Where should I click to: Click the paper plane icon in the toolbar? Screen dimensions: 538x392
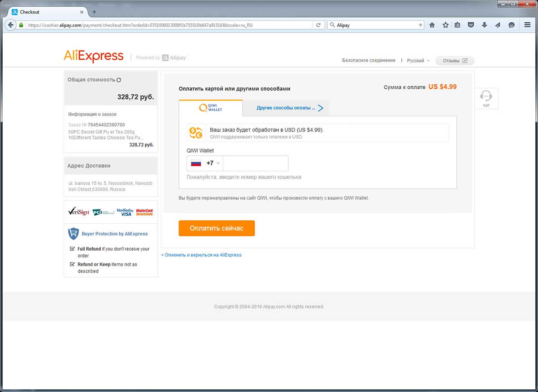498,25
